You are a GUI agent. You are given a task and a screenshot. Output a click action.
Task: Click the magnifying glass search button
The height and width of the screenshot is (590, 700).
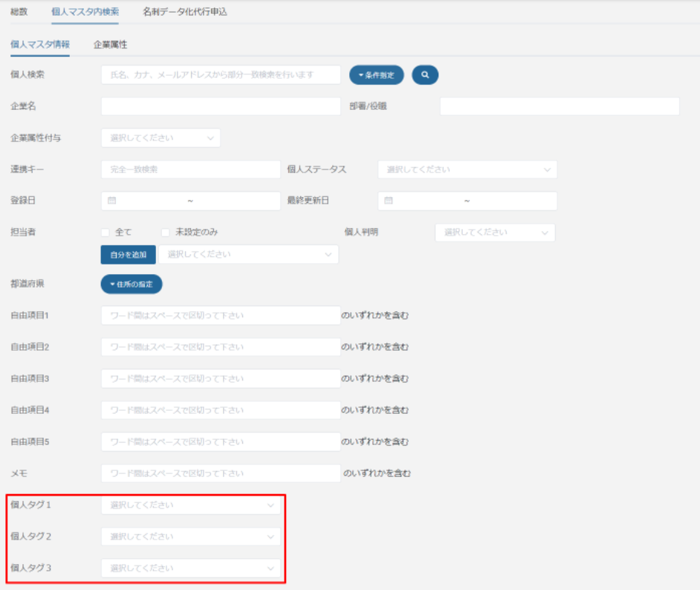coord(425,75)
